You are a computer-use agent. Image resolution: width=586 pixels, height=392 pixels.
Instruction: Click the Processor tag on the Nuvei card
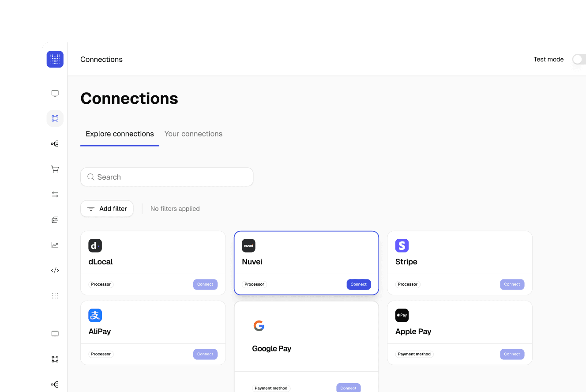click(x=254, y=284)
